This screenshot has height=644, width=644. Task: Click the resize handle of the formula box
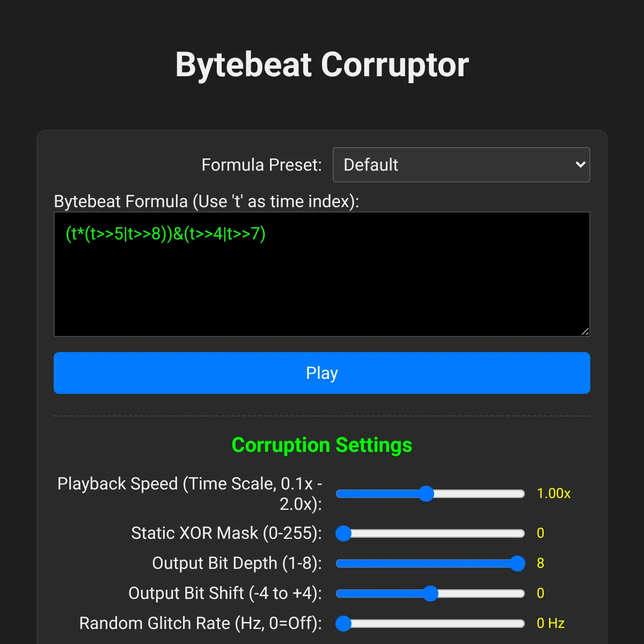tap(585, 332)
